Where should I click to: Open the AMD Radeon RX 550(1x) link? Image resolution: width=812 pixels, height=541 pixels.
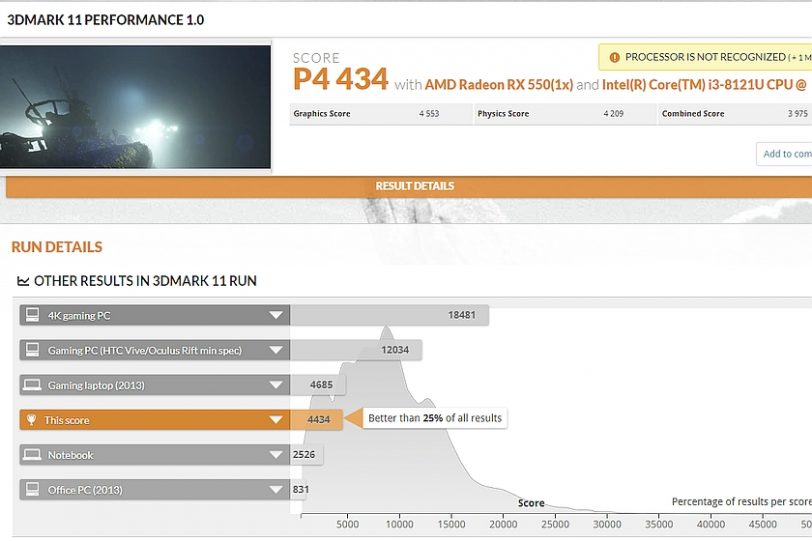pos(499,84)
